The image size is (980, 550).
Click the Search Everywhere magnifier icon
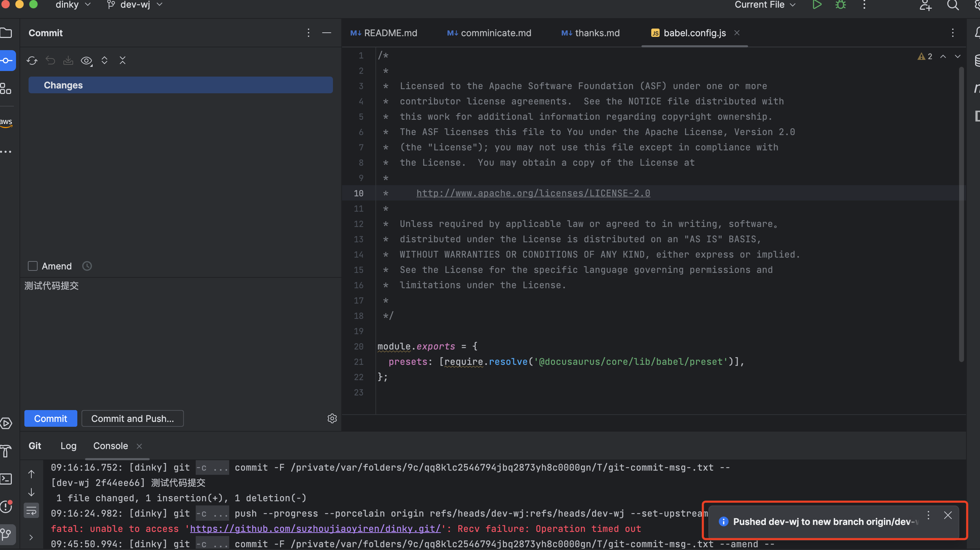(952, 5)
